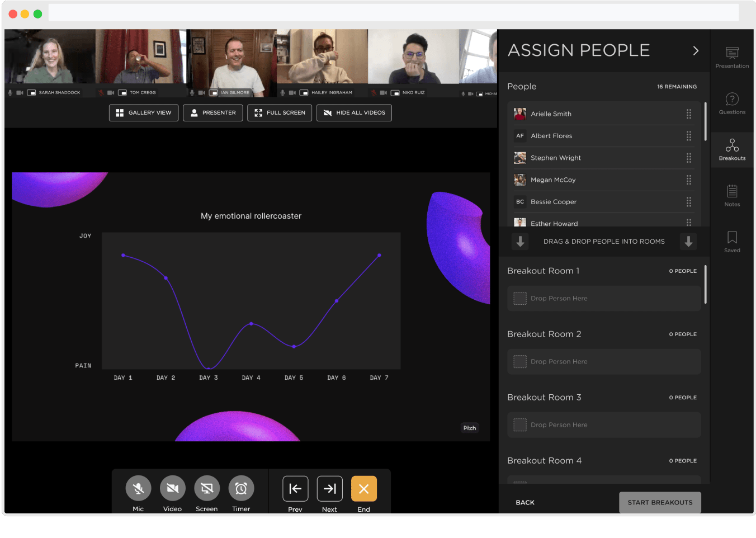Click Breakout Room 2 drop slot
Viewport: 756px width, 538px height.
coord(604,362)
